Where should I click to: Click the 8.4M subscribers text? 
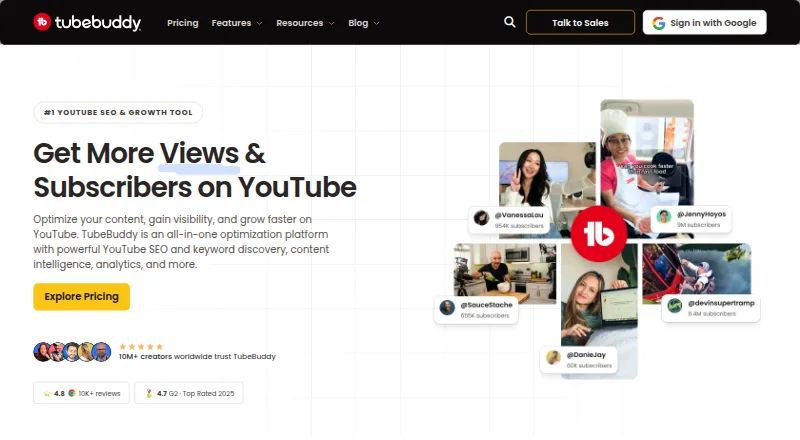pos(712,313)
